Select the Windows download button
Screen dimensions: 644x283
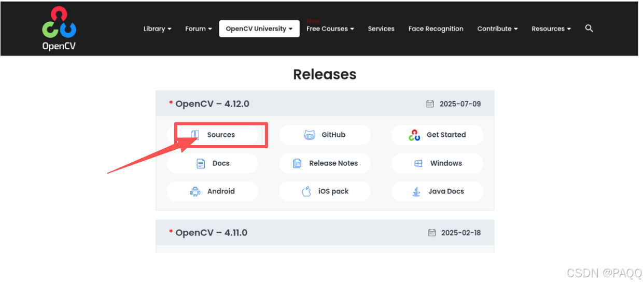click(437, 163)
